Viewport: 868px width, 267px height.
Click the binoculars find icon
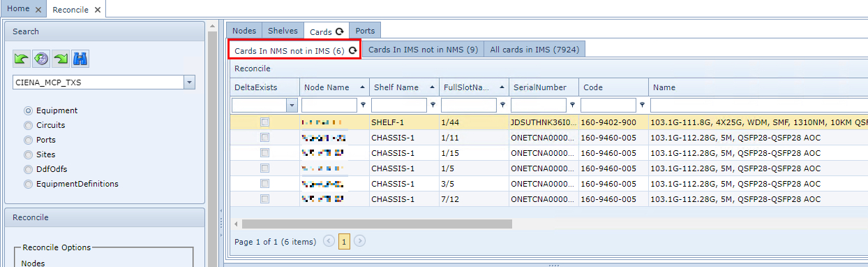80,59
